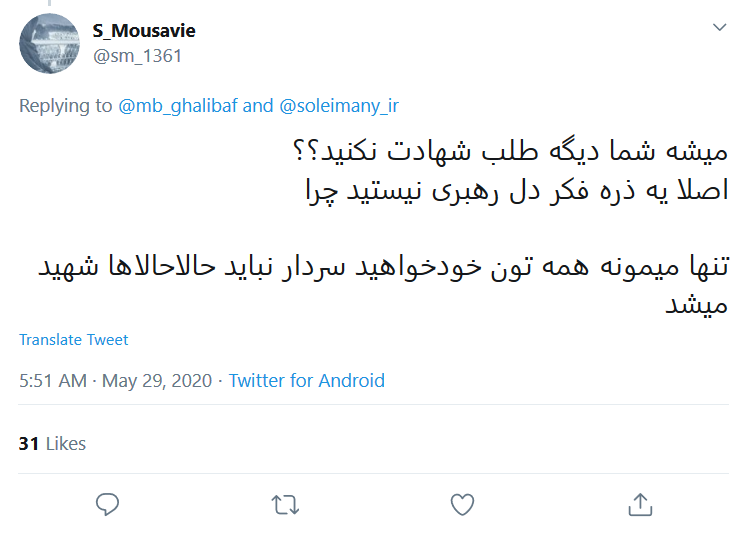Screen dimensions: 748x534
Task: Click the reply speech bubble icon
Action: [107, 504]
